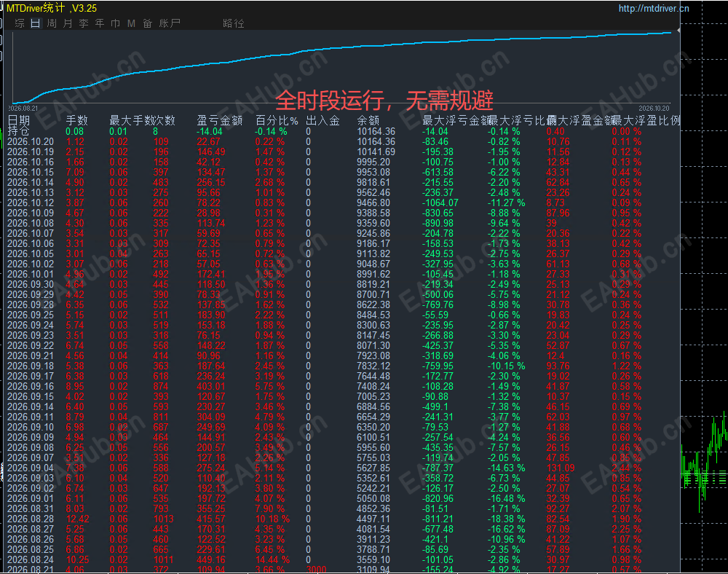Click the balance value 10141.69
Viewport: 728px width, 574px height.
[376, 152]
